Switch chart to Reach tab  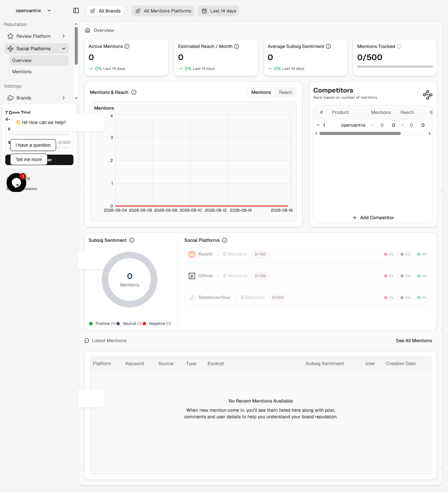tap(285, 92)
